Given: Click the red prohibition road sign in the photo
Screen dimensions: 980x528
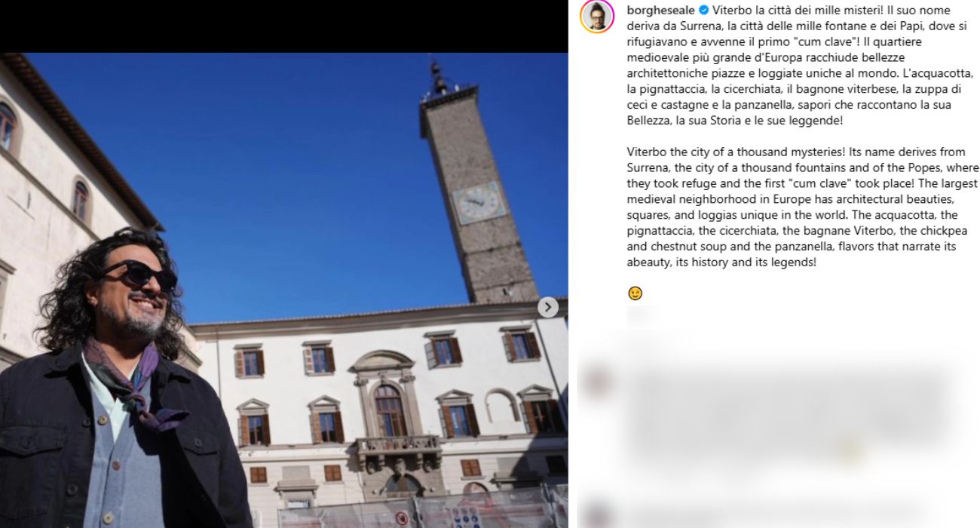Looking at the screenshot, I should pyautogui.click(x=402, y=517).
